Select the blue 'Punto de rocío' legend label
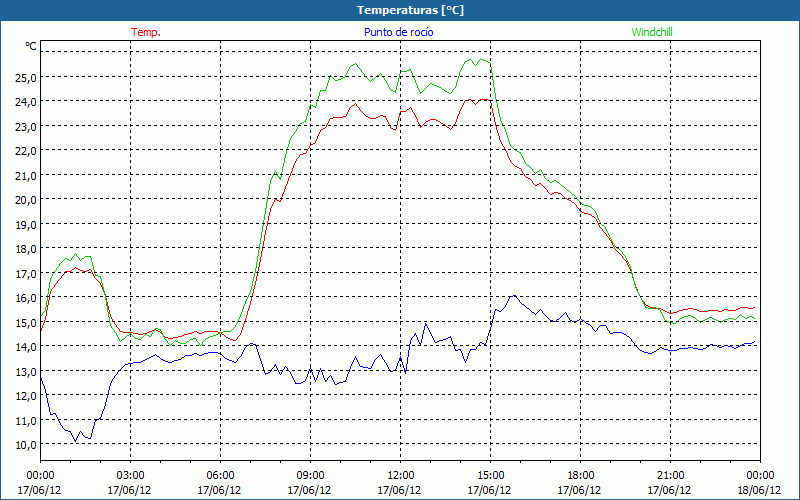 pos(398,32)
